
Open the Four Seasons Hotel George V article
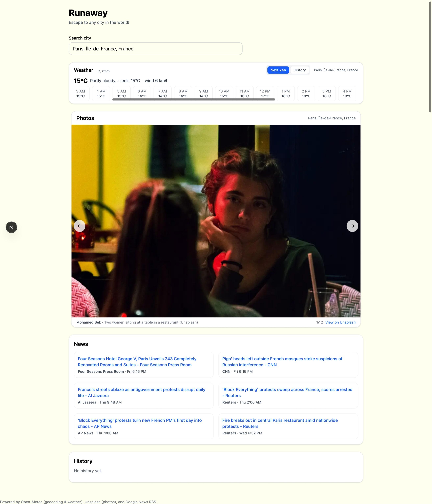(x=137, y=362)
